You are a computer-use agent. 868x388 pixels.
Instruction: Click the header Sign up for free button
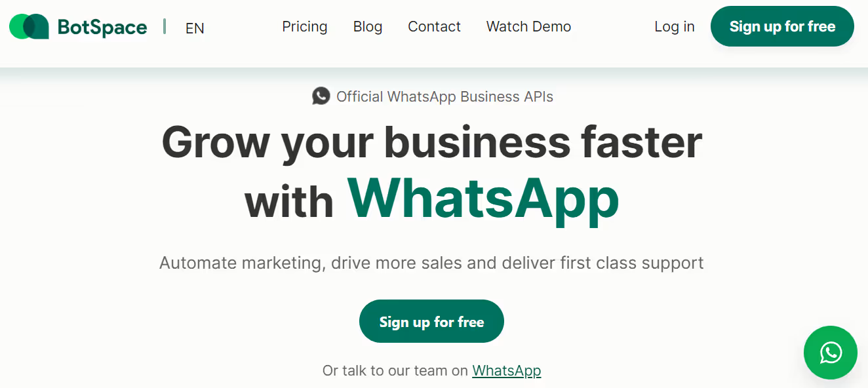click(x=782, y=26)
